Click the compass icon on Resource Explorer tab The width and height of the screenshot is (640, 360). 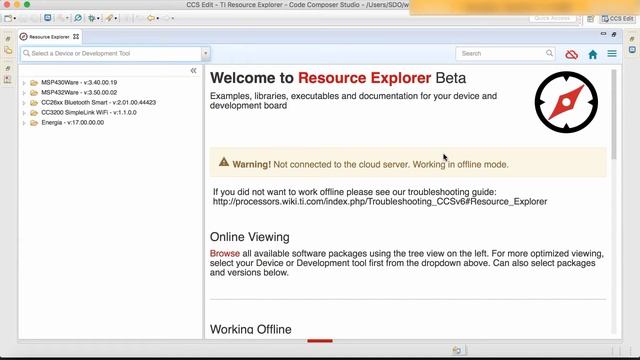24,37
